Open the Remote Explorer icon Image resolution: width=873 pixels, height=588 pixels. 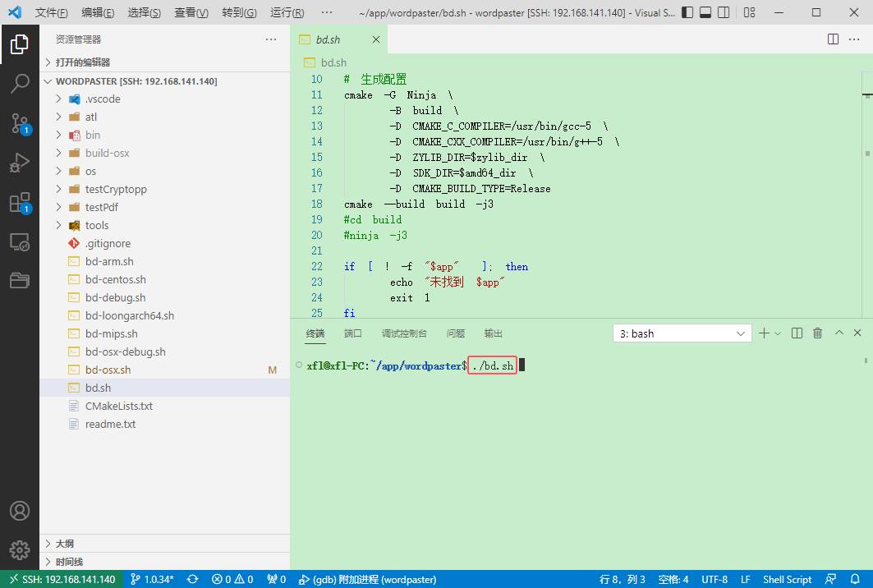[x=20, y=242]
